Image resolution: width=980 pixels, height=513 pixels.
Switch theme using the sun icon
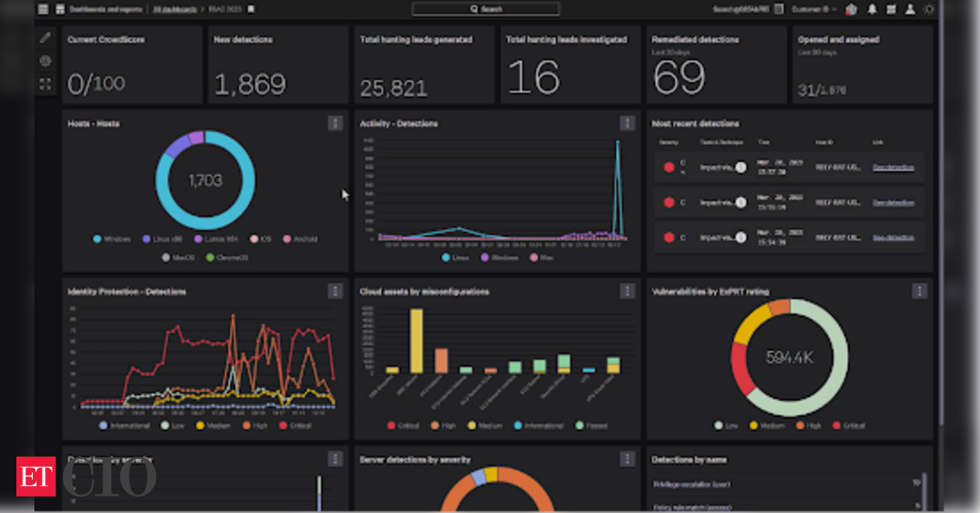929,9
